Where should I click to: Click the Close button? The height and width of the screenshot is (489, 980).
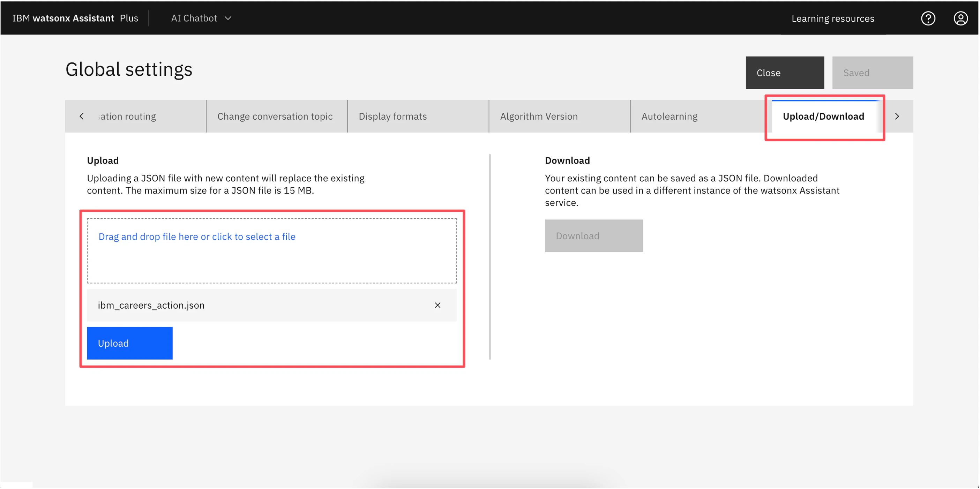click(x=785, y=73)
